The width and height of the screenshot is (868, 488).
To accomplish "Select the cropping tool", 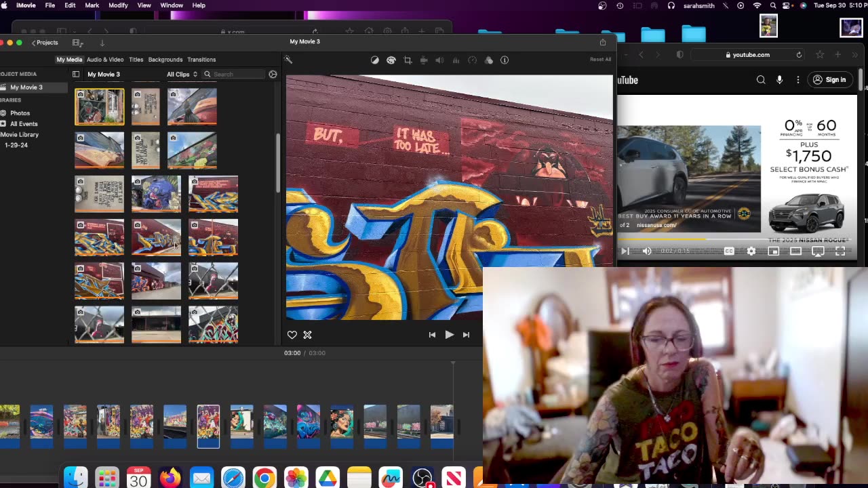I will pos(408,60).
